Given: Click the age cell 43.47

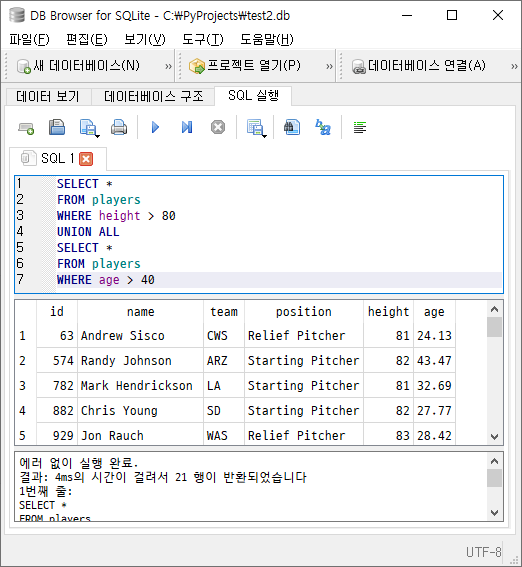Looking at the screenshot, I should tap(434, 361).
